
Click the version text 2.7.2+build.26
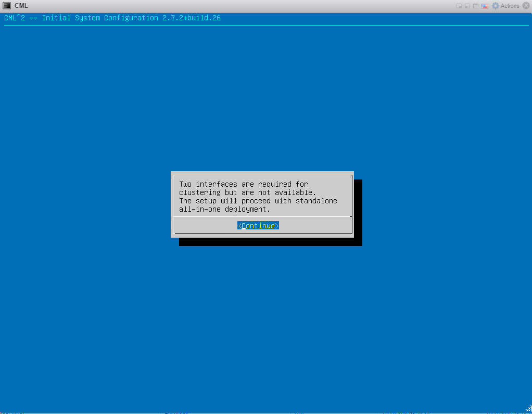pyautogui.click(x=192, y=18)
